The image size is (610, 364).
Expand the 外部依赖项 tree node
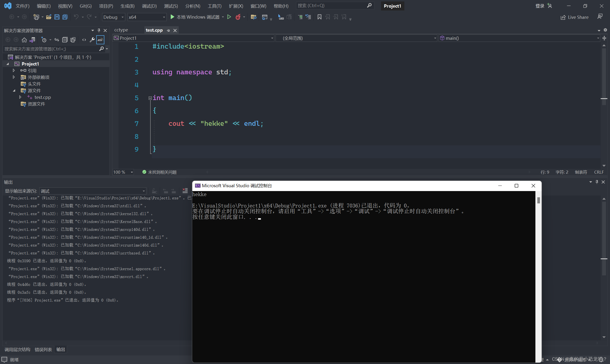pyautogui.click(x=14, y=77)
